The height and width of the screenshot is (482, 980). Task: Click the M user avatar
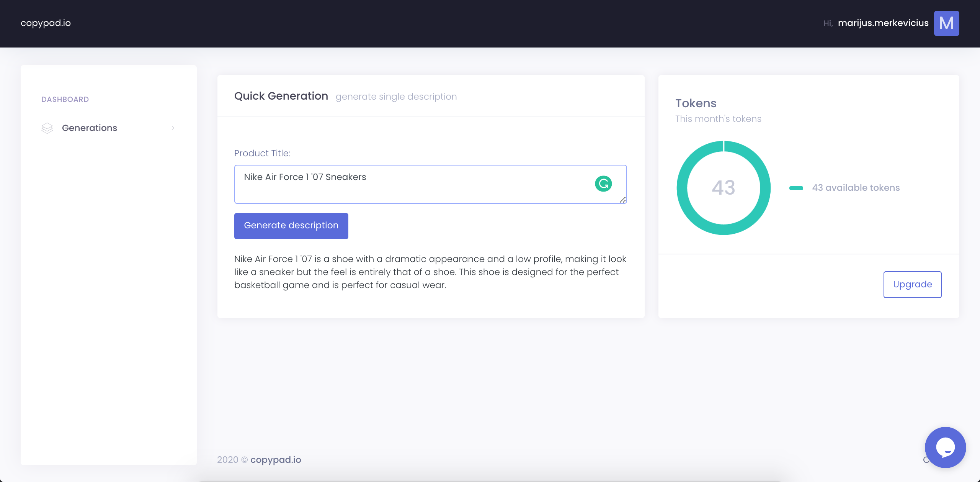coord(946,23)
